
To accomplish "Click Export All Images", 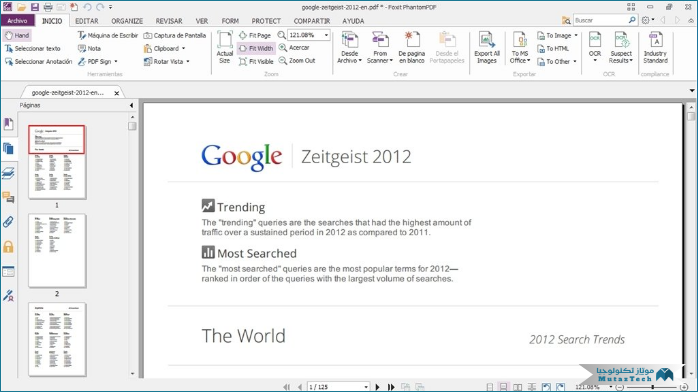I will point(487,48).
